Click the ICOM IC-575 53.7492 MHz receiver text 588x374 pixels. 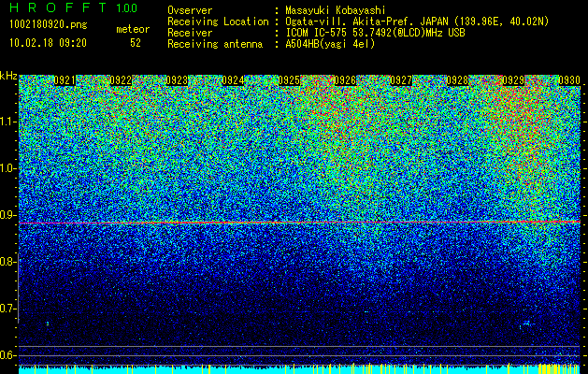(375, 33)
